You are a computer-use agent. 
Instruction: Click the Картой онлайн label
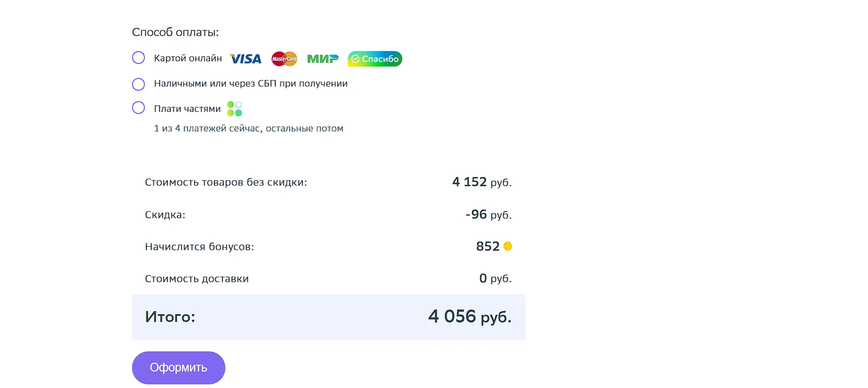pos(188,58)
